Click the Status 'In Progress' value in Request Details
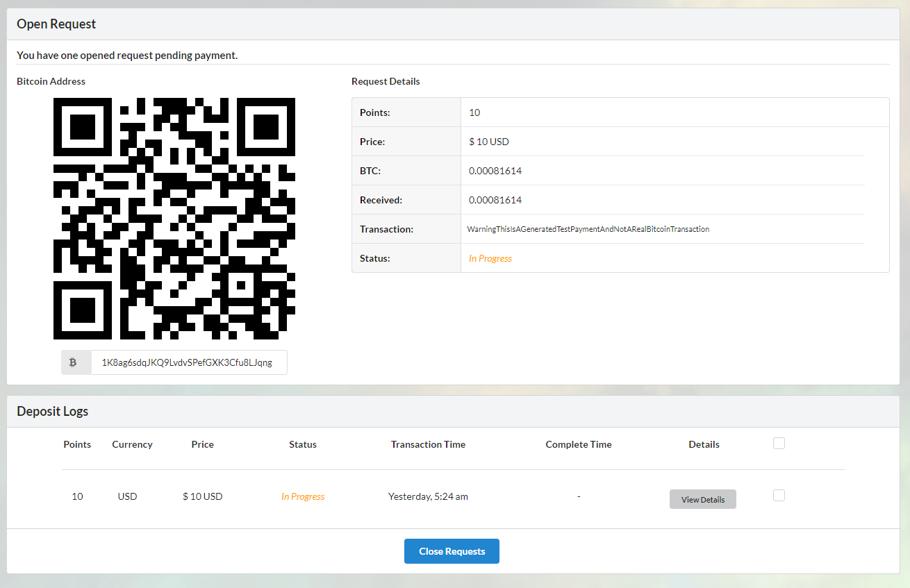The width and height of the screenshot is (910, 588). pos(490,258)
